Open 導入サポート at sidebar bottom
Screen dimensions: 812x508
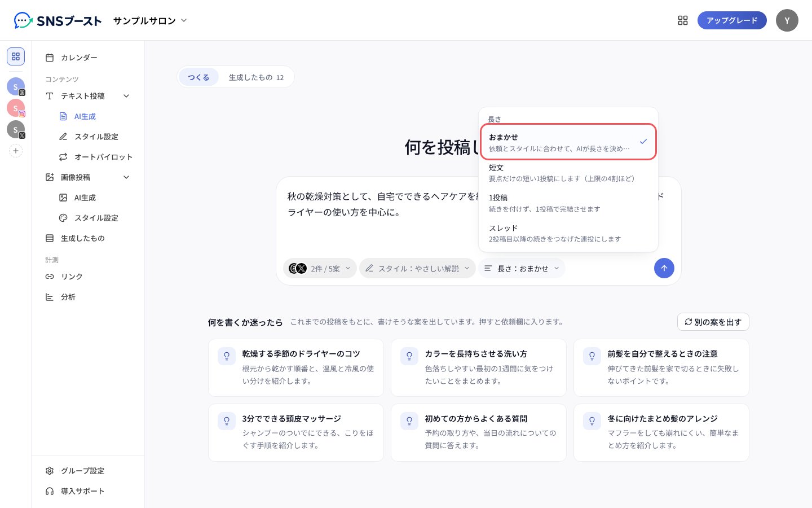(x=88, y=491)
